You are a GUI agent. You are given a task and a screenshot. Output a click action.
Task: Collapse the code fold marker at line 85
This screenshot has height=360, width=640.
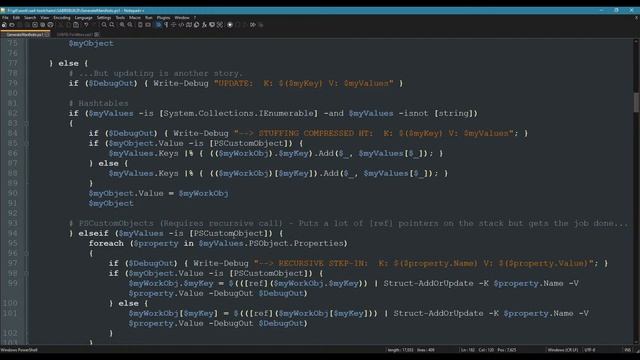tap(26, 143)
